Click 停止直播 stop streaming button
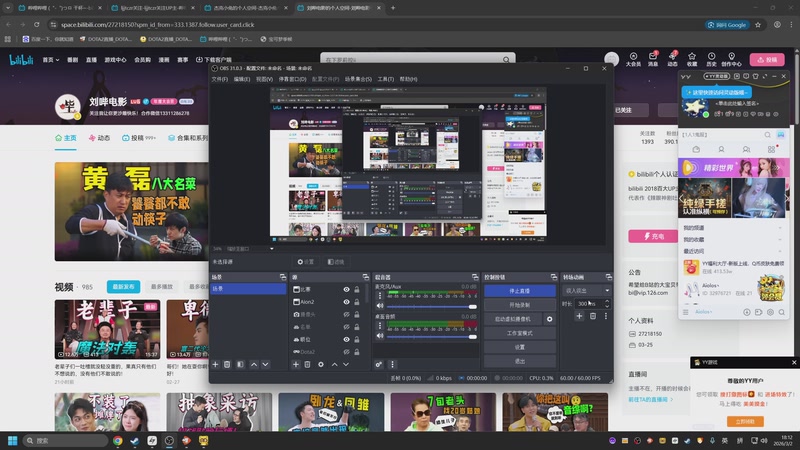The width and height of the screenshot is (800, 450). [519, 291]
